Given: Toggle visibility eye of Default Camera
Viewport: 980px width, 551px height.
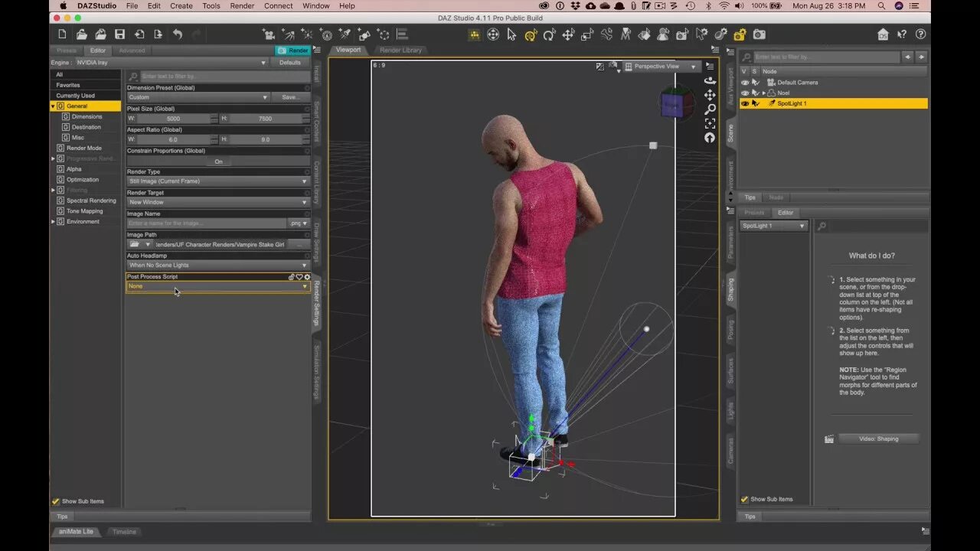Looking at the screenshot, I should (x=745, y=83).
